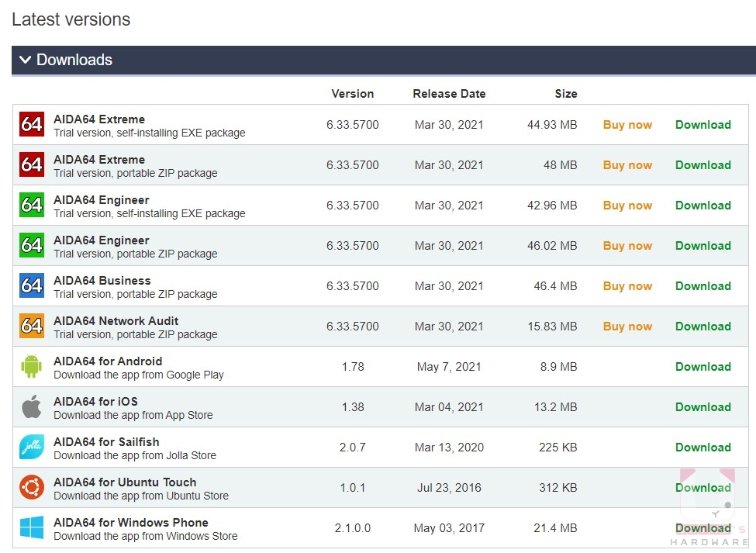Click version 2.1.0.0 for Windows Phone

pos(353,528)
